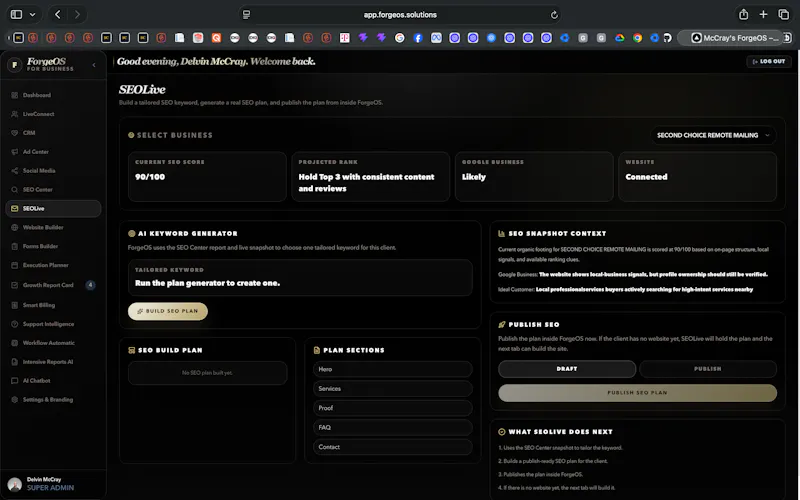Click the Publish SEO rocket icon

[502, 324]
